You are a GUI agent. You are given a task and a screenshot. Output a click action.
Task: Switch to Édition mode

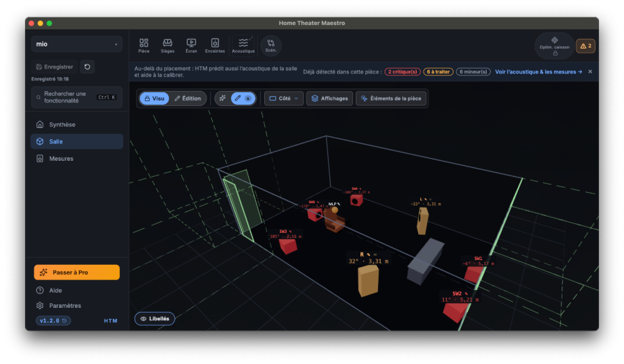coord(187,98)
